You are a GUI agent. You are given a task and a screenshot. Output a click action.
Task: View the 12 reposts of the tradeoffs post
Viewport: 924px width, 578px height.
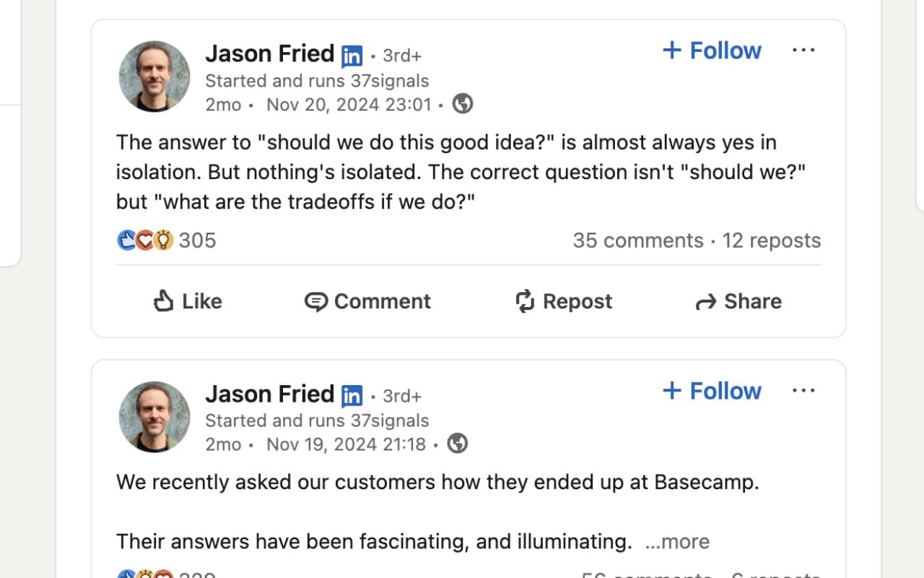coord(771,240)
